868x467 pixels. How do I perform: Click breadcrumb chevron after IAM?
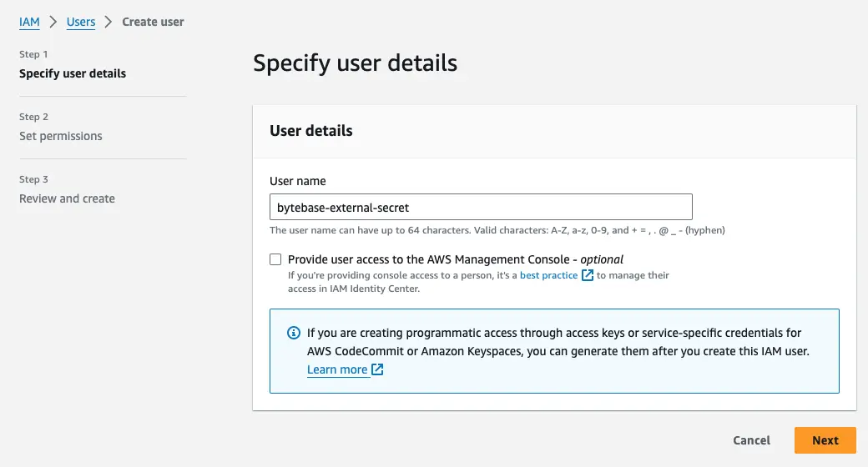coord(53,22)
